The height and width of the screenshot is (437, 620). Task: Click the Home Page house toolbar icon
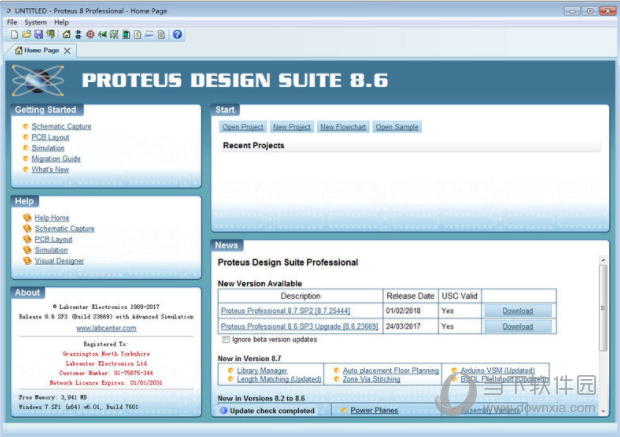point(66,34)
